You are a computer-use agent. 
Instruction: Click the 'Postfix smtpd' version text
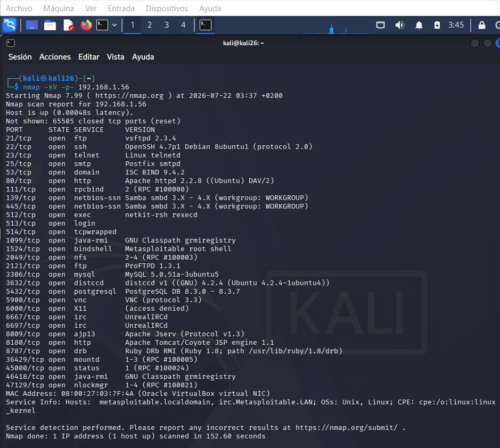(153, 164)
